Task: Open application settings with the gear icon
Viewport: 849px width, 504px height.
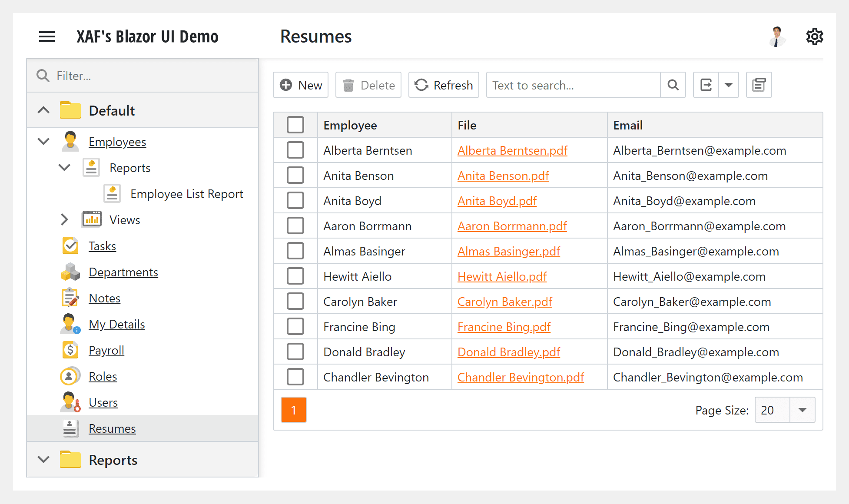Action: (814, 36)
